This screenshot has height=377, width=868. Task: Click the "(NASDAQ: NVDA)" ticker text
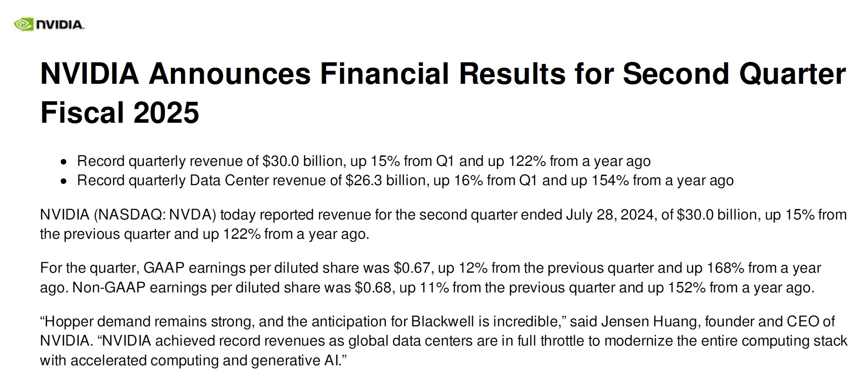tap(155, 215)
